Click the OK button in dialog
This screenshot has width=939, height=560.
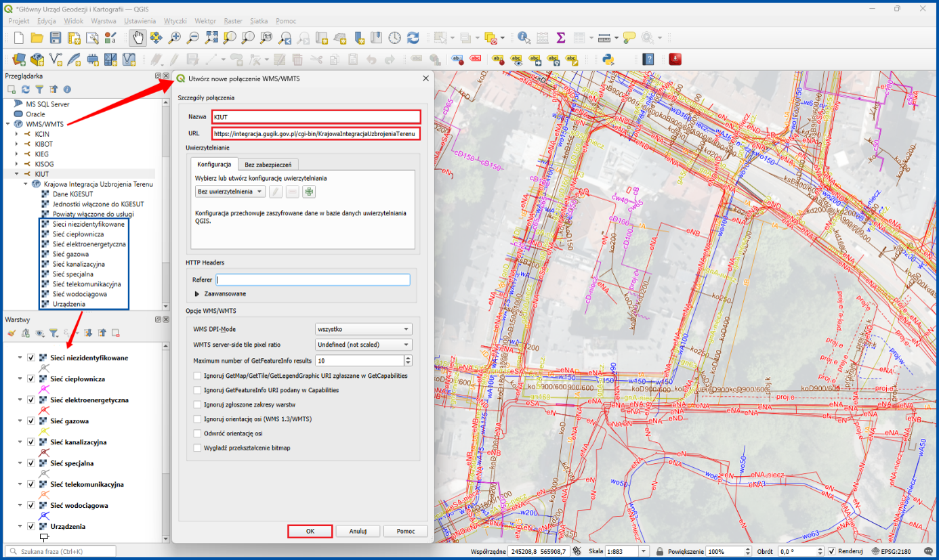point(310,532)
